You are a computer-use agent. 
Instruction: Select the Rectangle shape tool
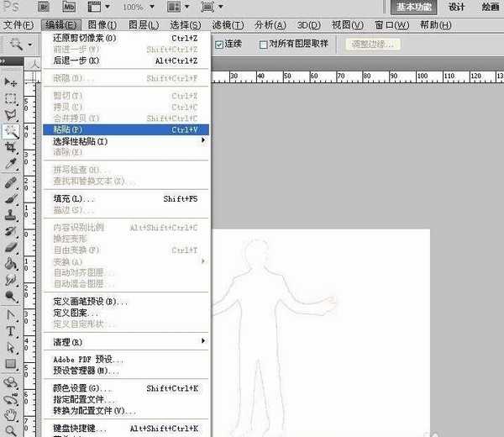[x=10, y=364]
